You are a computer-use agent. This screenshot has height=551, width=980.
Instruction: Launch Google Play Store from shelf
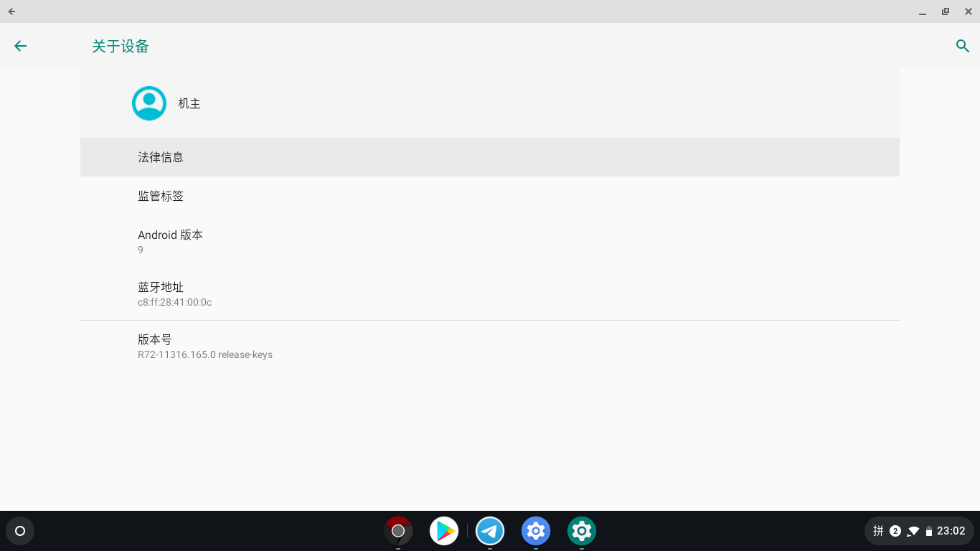(444, 531)
